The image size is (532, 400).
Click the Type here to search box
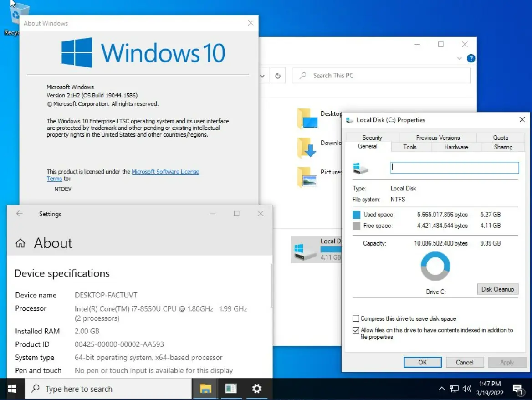(x=108, y=389)
